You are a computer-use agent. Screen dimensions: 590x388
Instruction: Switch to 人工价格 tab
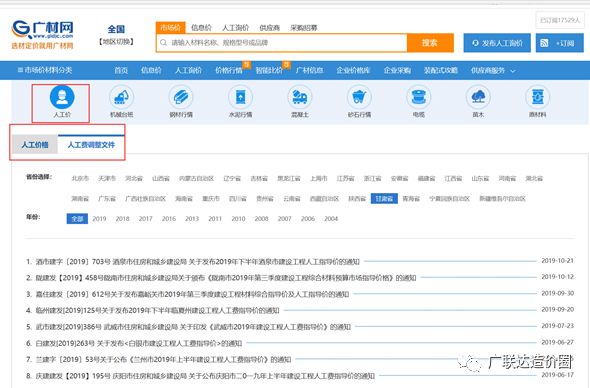35,145
